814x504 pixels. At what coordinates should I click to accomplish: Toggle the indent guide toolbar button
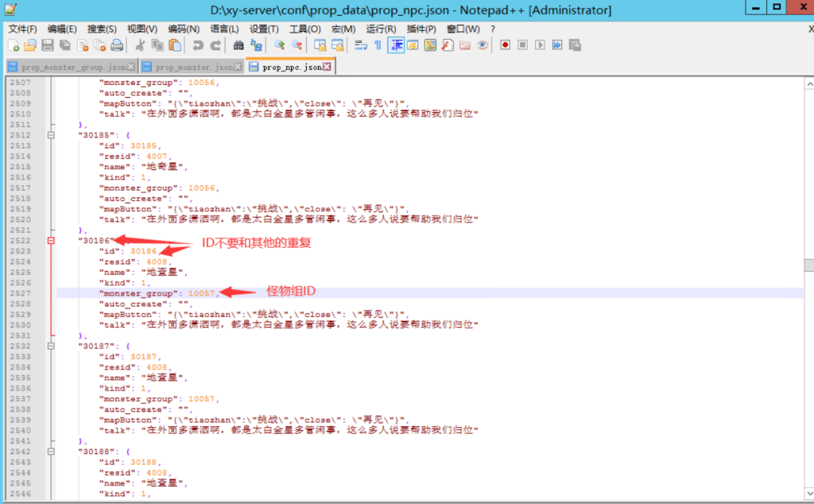[395, 45]
